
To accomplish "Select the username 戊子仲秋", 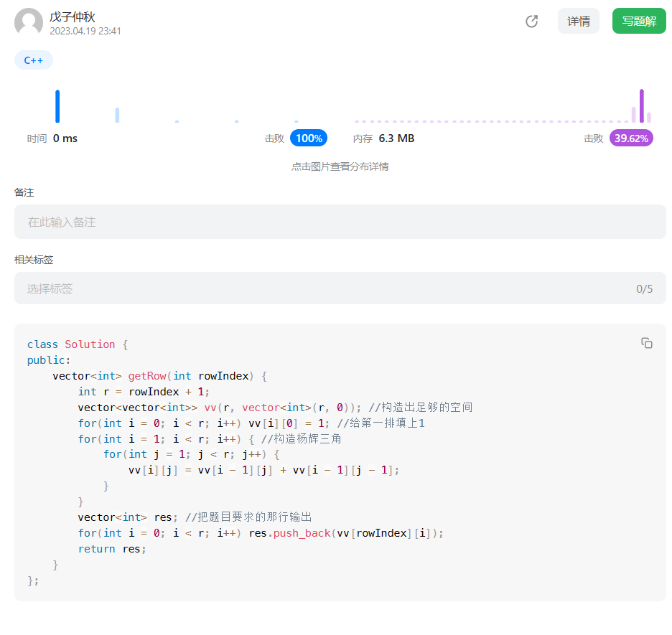I will [x=72, y=16].
